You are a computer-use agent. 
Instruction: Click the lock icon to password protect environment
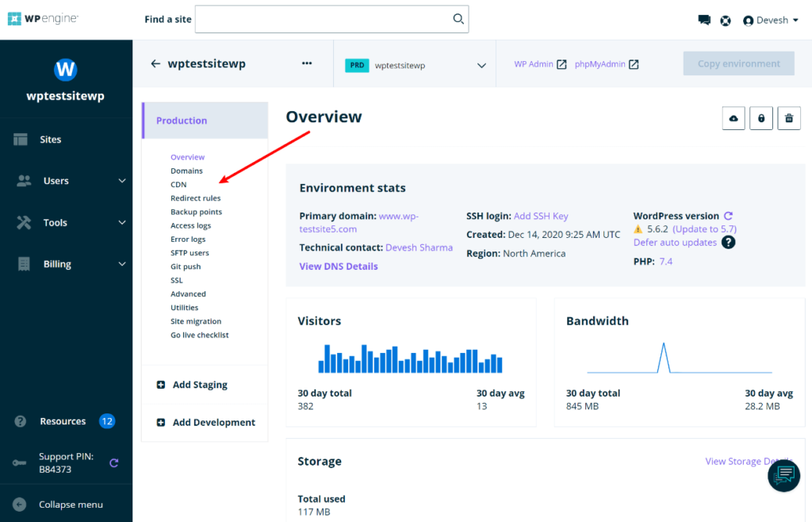760,117
